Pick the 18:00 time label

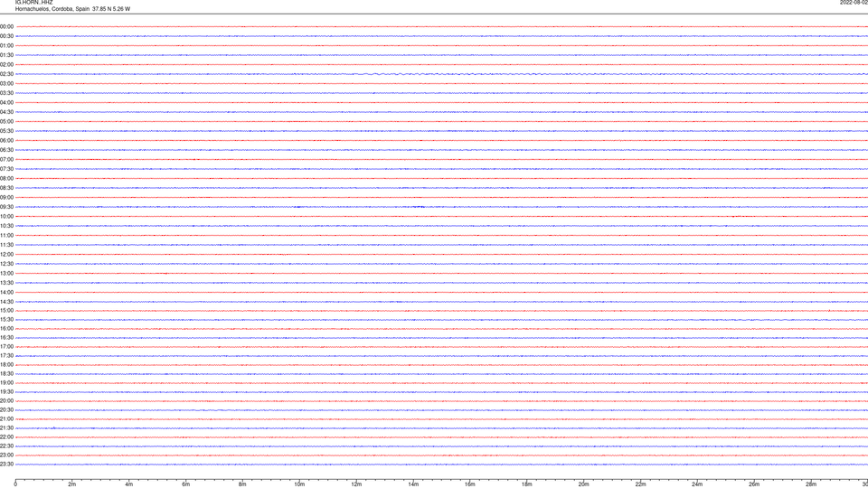pyautogui.click(x=6, y=364)
